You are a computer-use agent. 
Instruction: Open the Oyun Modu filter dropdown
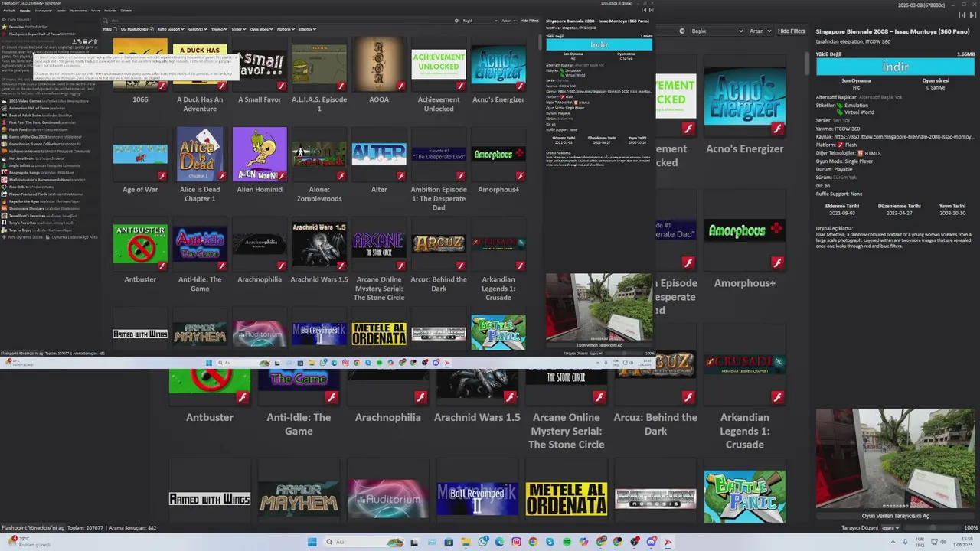[262, 29]
